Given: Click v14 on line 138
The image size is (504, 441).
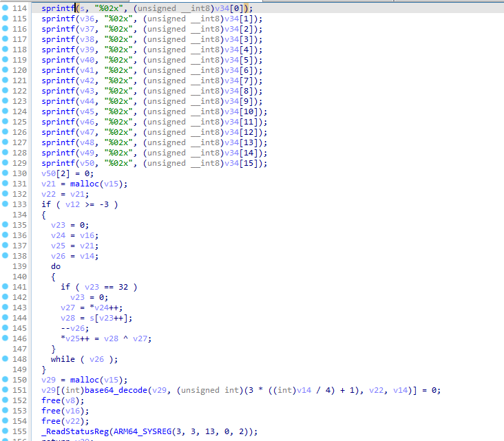Looking at the screenshot, I should (87, 256).
